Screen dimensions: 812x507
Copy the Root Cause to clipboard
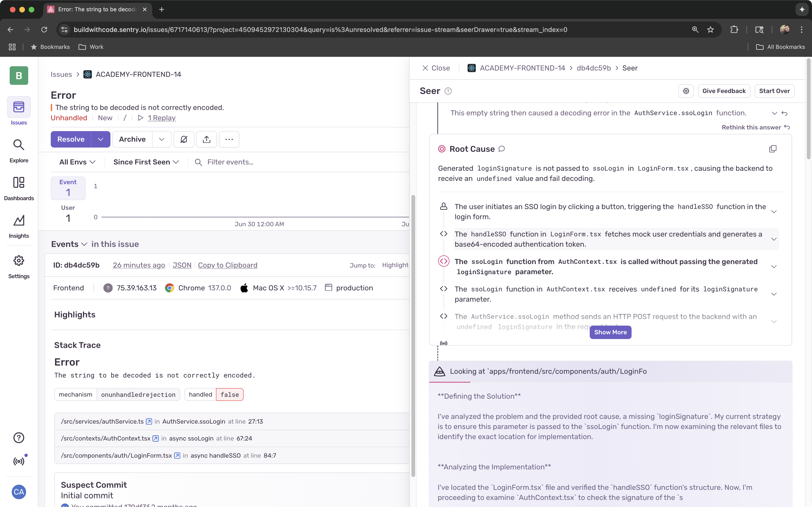click(773, 149)
